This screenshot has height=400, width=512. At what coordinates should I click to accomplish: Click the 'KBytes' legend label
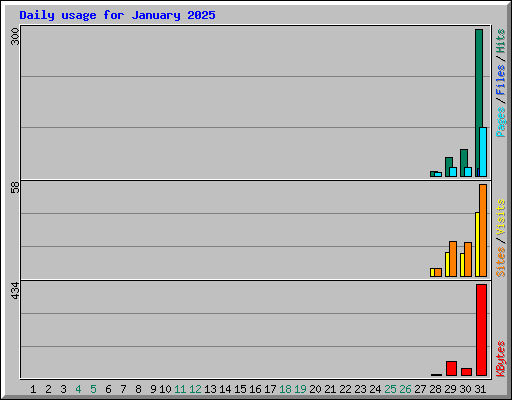coord(501,359)
